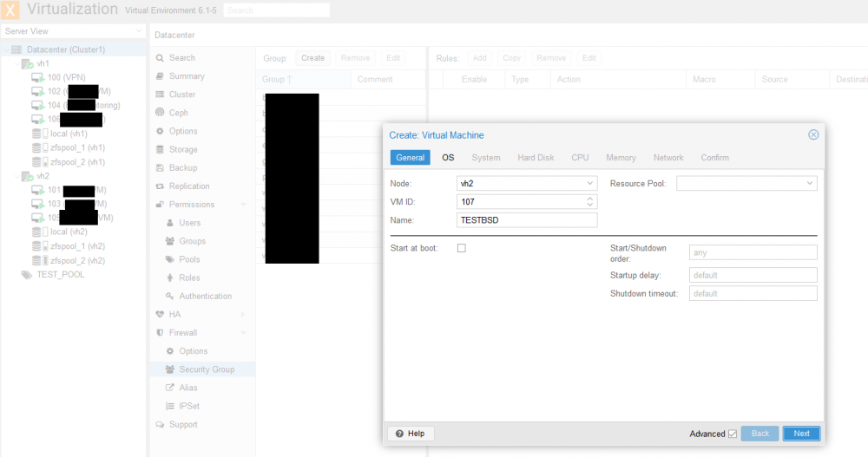Click the Copy rule button

511,58
